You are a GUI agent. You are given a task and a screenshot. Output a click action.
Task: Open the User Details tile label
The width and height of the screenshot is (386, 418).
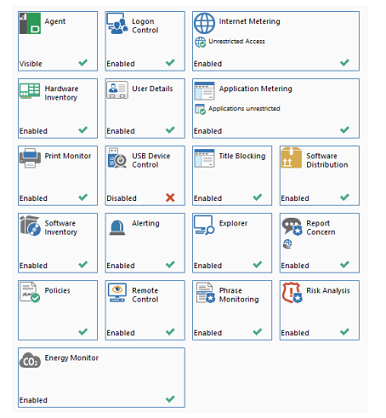tap(152, 89)
